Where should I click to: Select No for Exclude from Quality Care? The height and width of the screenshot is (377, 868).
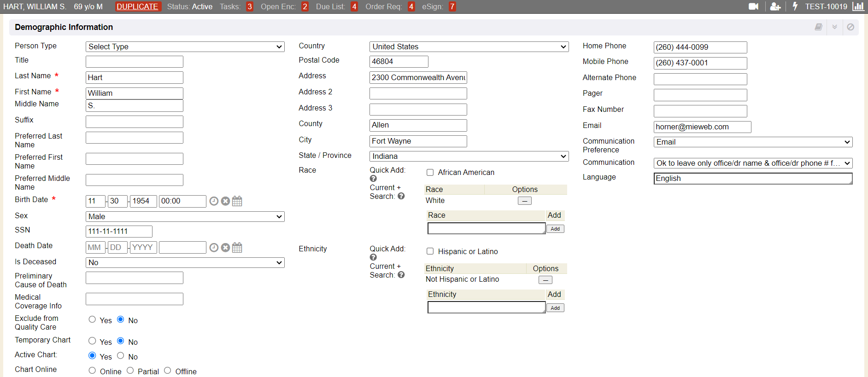(x=121, y=319)
